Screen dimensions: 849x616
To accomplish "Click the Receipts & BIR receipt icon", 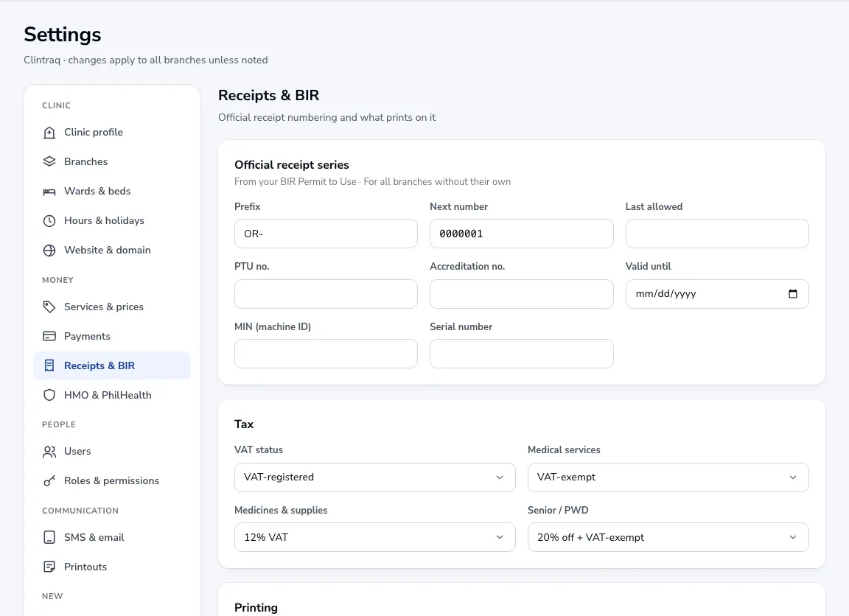I will pos(49,366).
